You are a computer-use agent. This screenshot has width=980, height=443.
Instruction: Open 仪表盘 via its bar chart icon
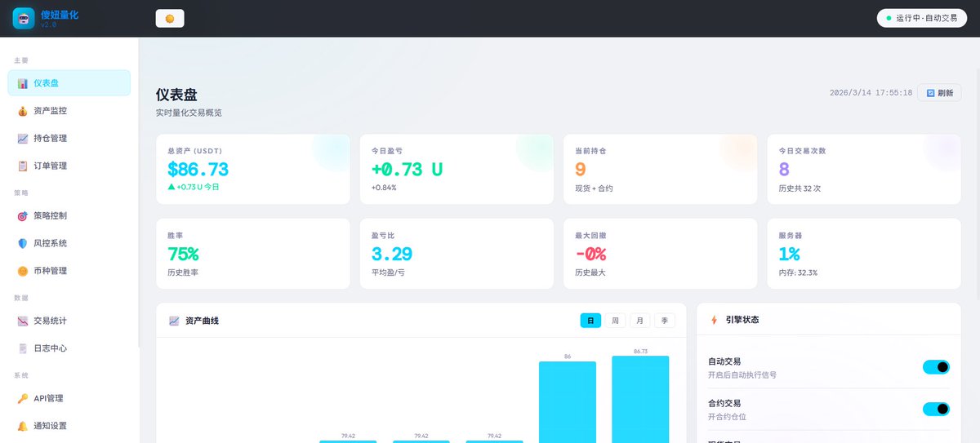(23, 83)
